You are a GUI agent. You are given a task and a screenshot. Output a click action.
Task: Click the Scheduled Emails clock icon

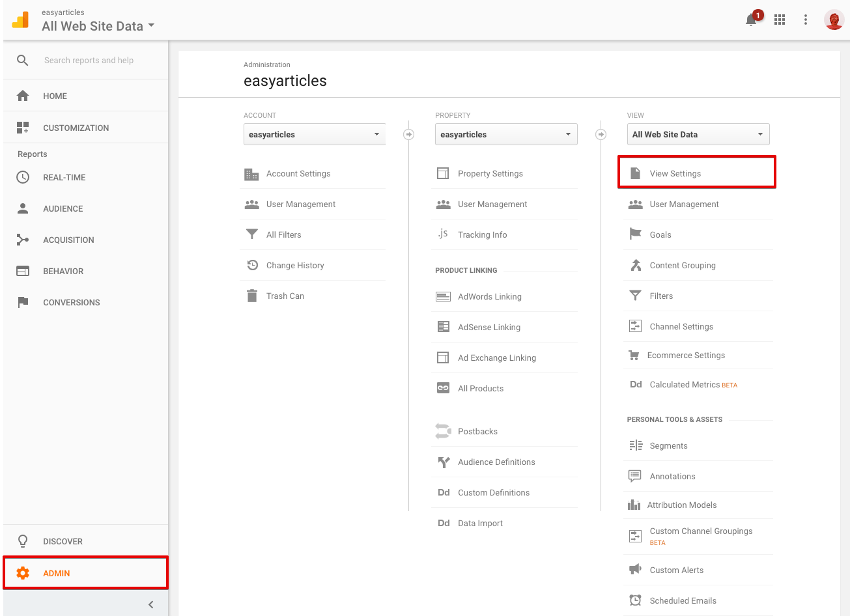(635, 600)
